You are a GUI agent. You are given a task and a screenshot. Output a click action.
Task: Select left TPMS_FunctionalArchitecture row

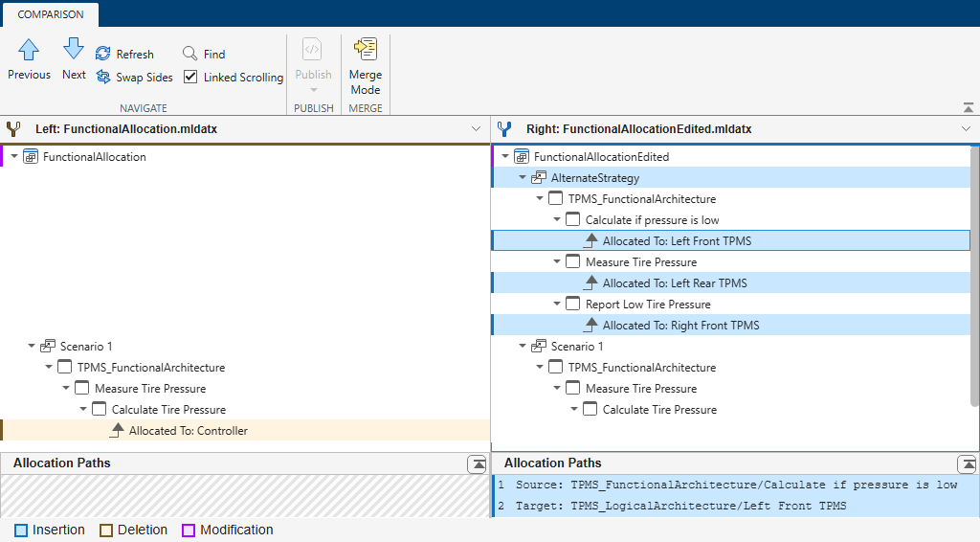point(245,367)
